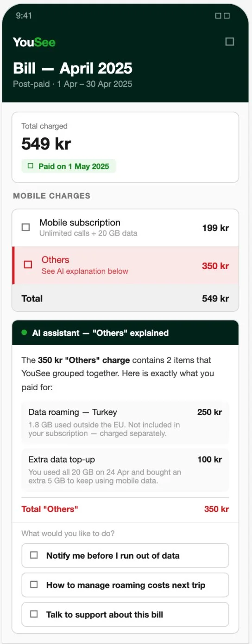Viewport: 252px width, 644px height.
Task: Tap the Mobile subscription row icon
Action: [26, 227]
